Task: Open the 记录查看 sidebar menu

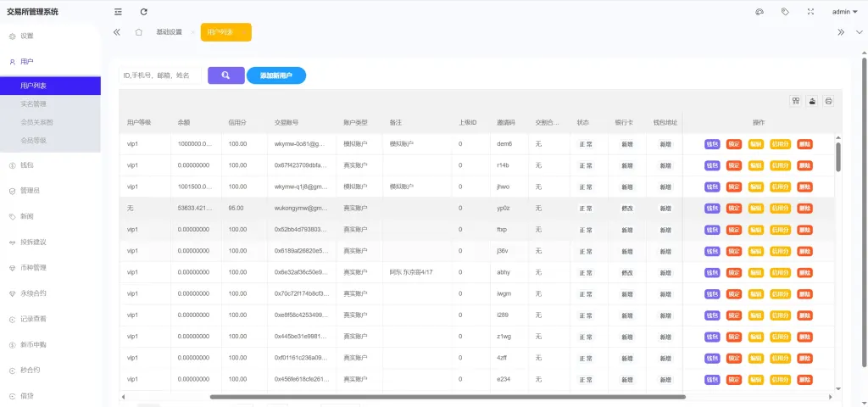Action: (50, 319)
